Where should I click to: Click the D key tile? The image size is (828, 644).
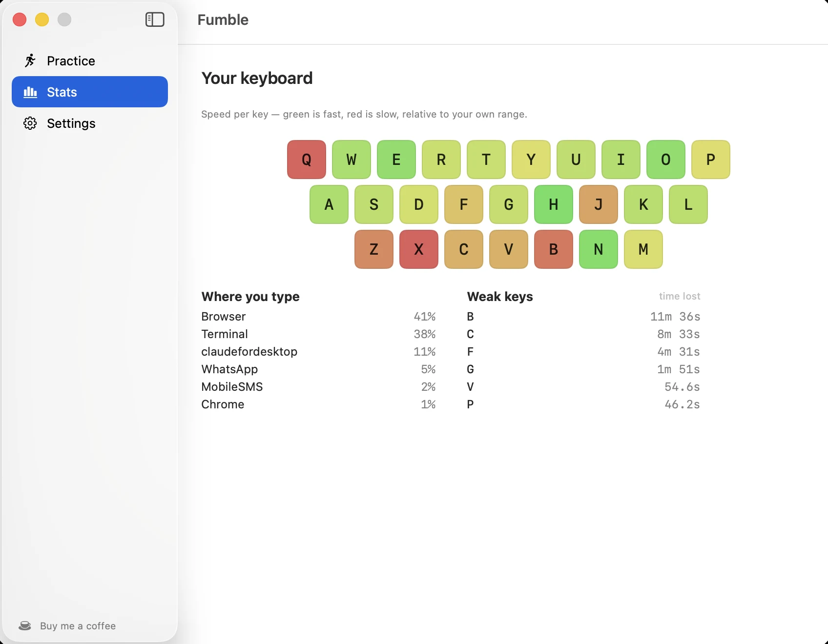[x=419, y=204]
